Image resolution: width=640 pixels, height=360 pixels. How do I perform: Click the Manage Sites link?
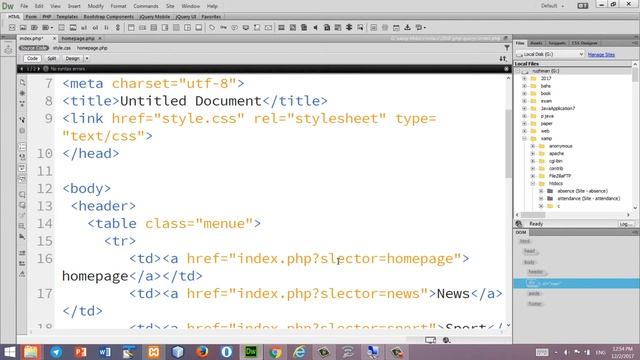point(601,54)
